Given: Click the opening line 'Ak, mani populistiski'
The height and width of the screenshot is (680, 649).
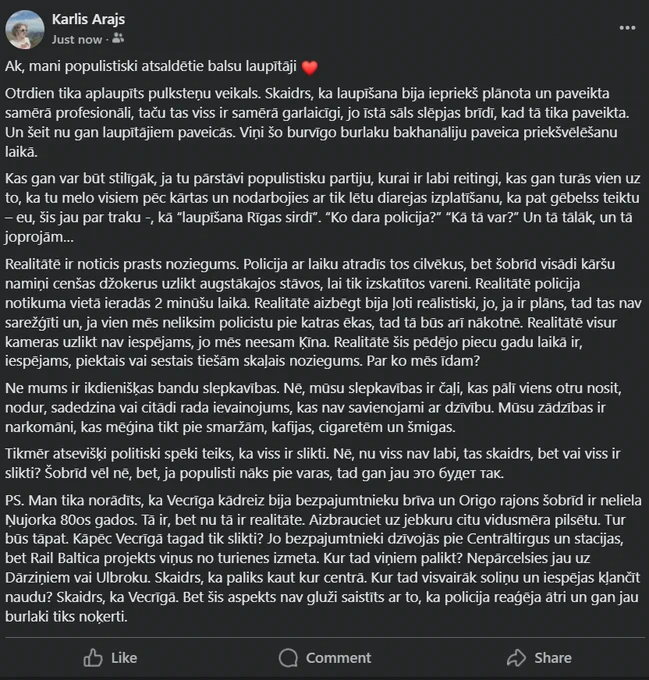Looking at the screenshot, I should tap(151, 66).
